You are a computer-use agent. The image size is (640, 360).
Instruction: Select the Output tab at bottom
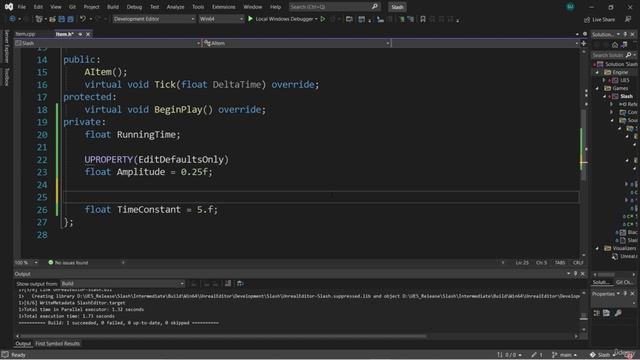(x=23, y=344)
